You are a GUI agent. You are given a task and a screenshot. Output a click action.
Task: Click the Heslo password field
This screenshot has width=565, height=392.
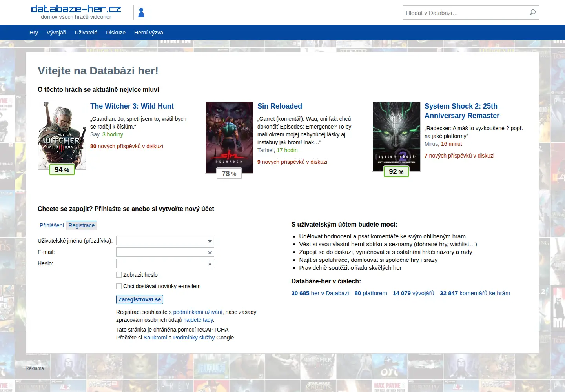tap(165, 263)
